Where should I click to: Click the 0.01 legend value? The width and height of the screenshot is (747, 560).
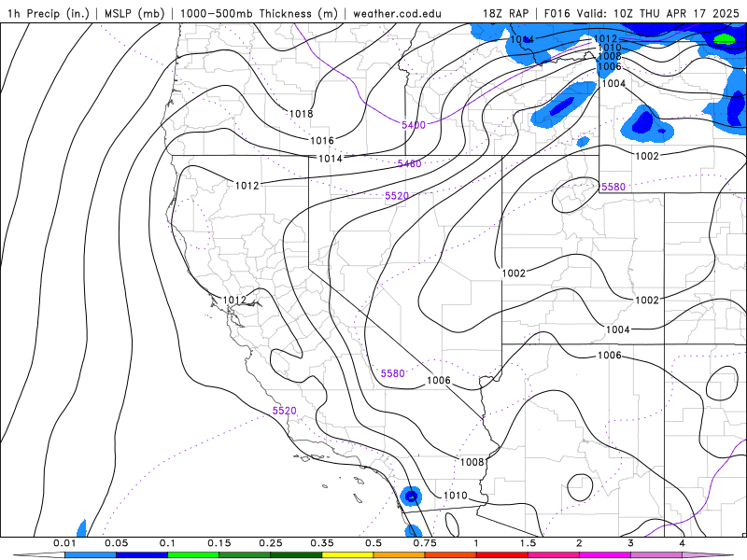point(64,543)
